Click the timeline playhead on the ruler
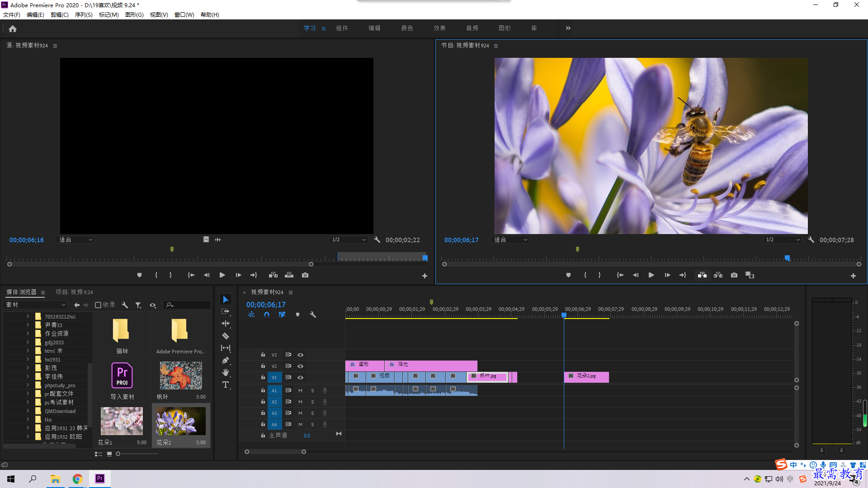Viewport: 868px width, 488px height. [564, 315]
